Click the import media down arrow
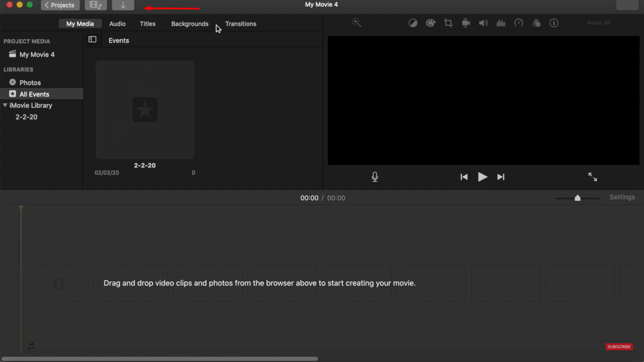 click(x=123, y=5)
